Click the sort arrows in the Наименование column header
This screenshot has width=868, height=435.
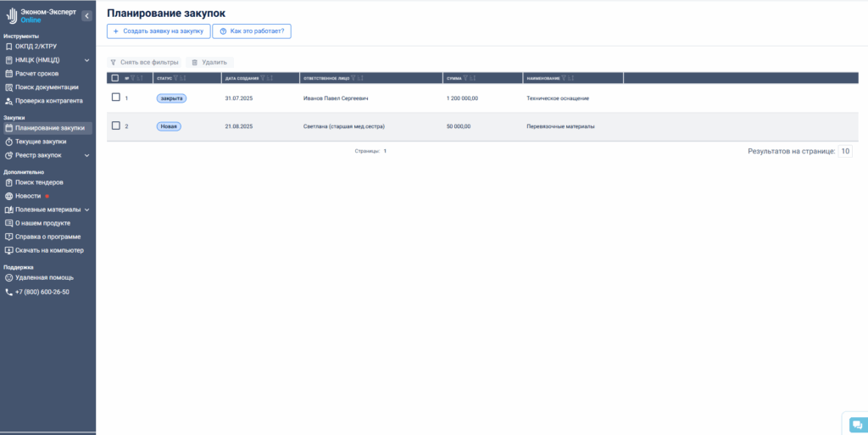pos(570,78)
